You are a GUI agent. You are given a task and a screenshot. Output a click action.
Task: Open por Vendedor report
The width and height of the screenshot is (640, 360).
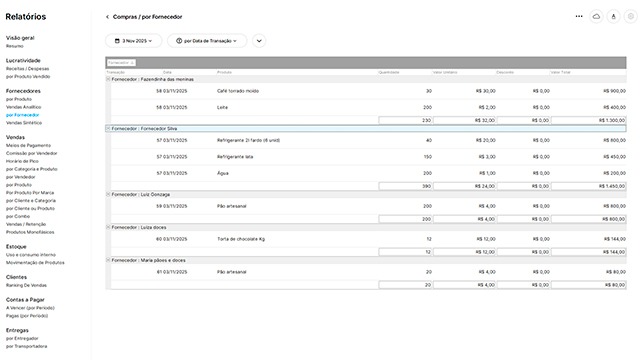click(21, 177)
